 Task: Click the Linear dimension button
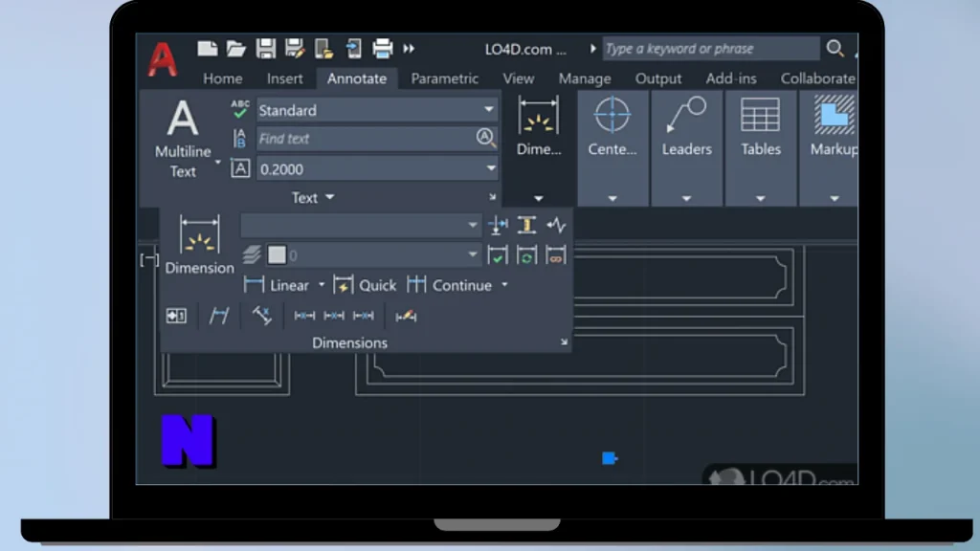[277, 285]
